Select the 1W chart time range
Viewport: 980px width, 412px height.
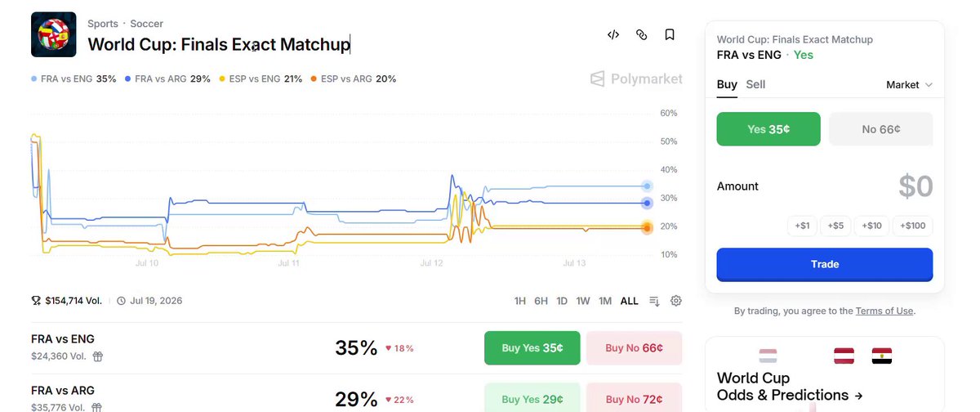(x=583, y=301)
